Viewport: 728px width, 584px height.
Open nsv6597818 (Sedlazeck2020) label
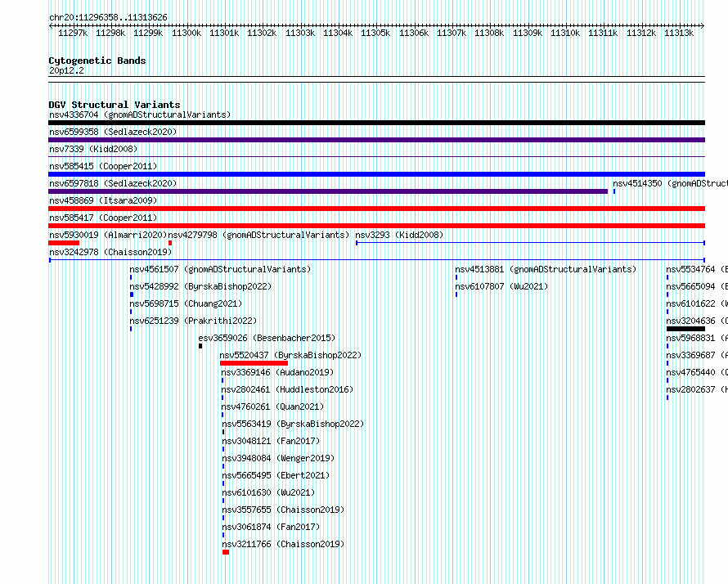113,183
